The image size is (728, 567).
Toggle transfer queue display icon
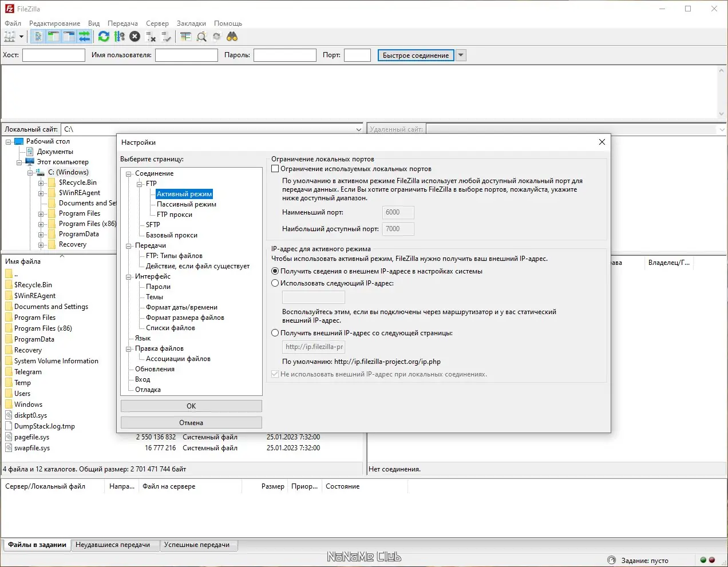84,37
